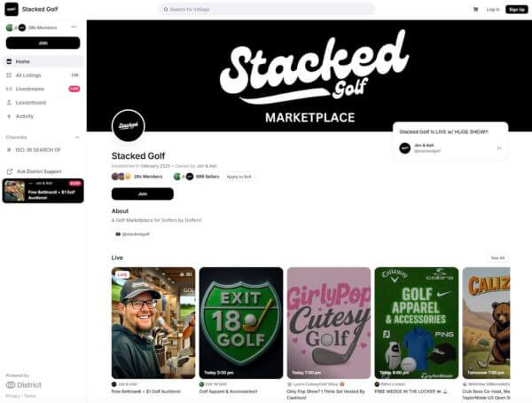The width and height of the screenshot is (532, 403).
Task: Open the Exit 18 Golf stream thumbnail
Action: click(x=241, y=323)
